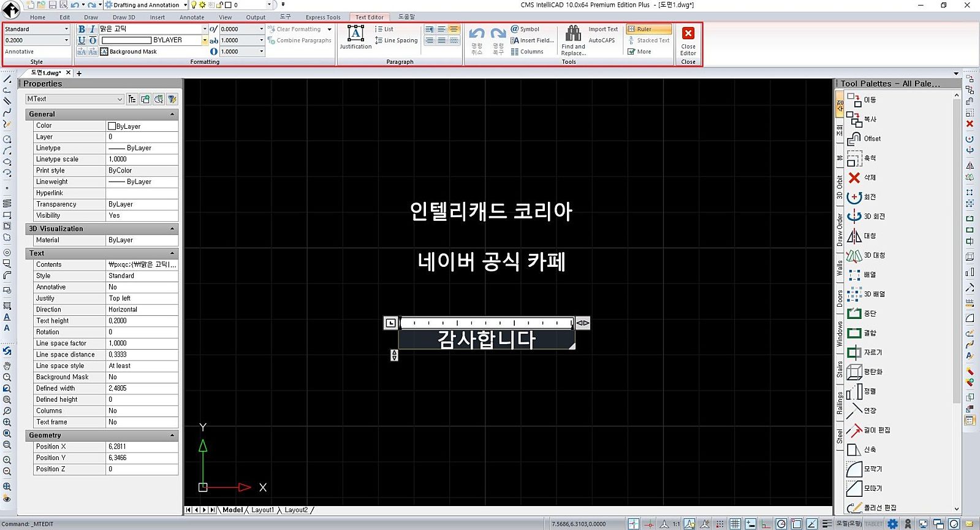Select the Offset tool in Tool Palettes
This screenshot has width=980, height=530.
[864, 139]
